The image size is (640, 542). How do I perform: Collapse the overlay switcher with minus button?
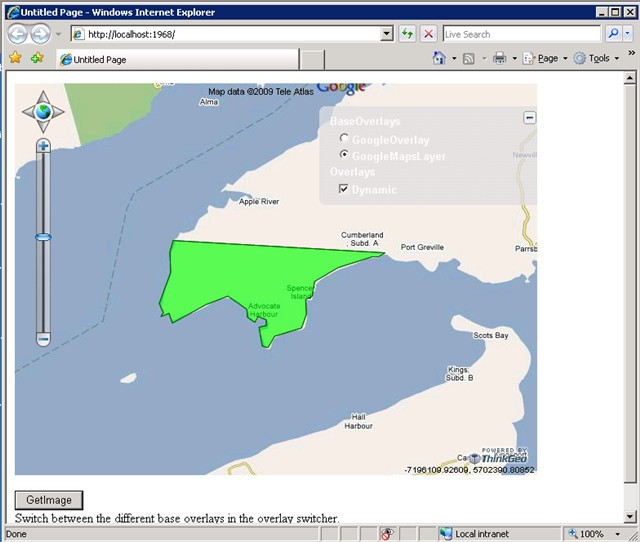529,118
